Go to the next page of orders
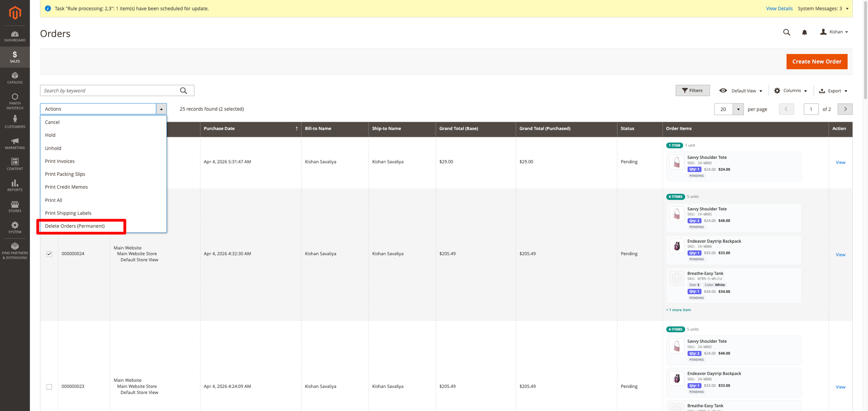Image resolution: width=868 pixels, height=411 pixels. point(845,109)
